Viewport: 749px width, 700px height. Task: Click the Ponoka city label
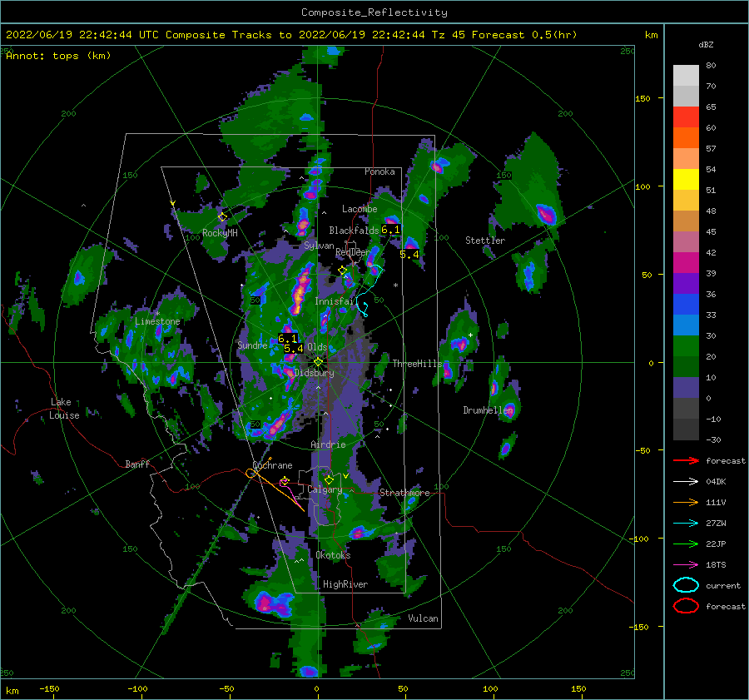(379, 171)
